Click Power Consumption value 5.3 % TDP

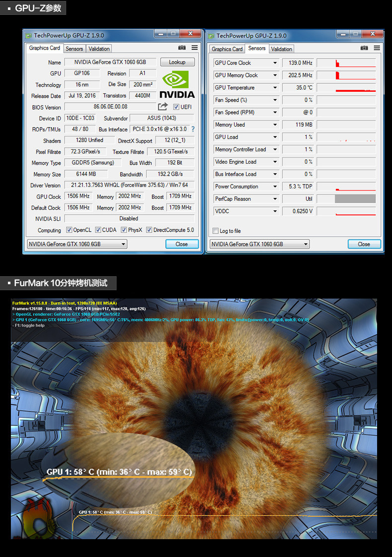298,186
